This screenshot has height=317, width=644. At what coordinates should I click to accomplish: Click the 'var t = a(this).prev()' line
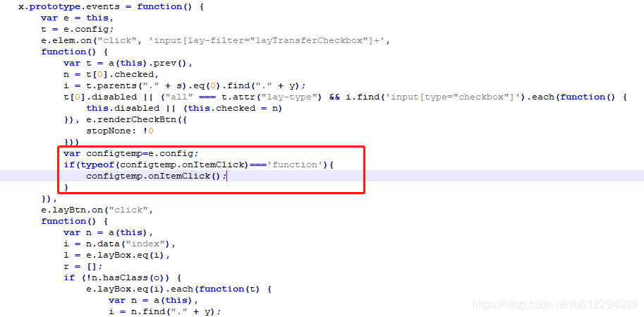point(128,64)
